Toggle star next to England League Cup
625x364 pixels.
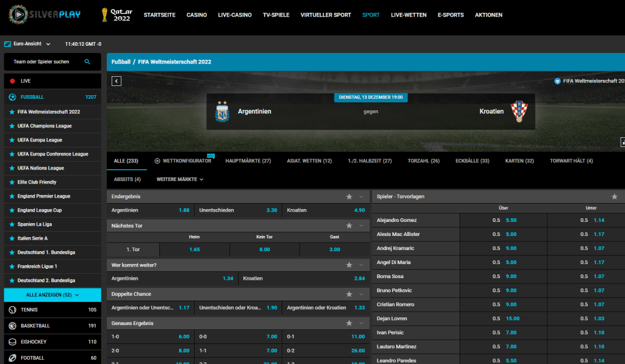pos(12,210)
